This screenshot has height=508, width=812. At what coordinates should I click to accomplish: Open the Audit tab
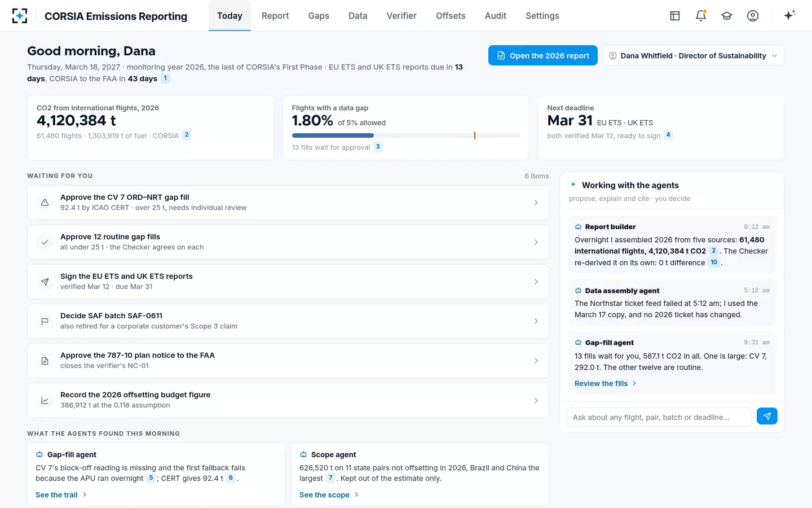tap(496, 16)
